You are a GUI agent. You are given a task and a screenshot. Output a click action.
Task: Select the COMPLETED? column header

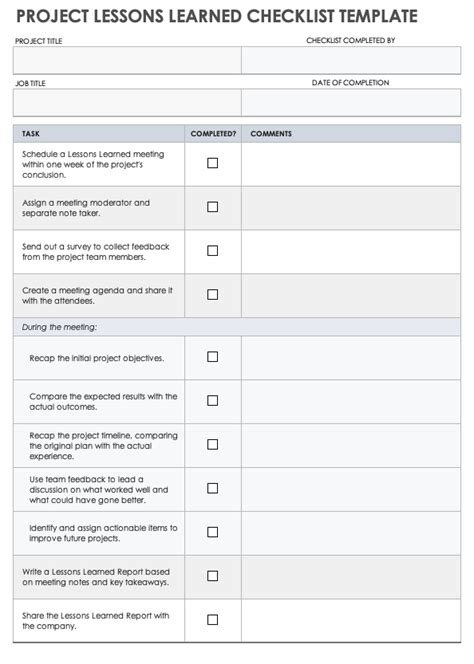pyautogui.click(x=213, y=134)
